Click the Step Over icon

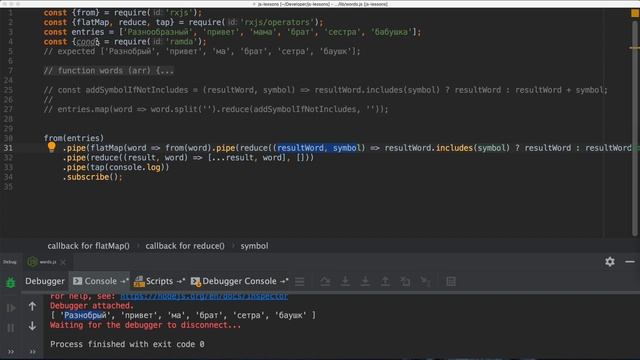click(x=325, y=281)
